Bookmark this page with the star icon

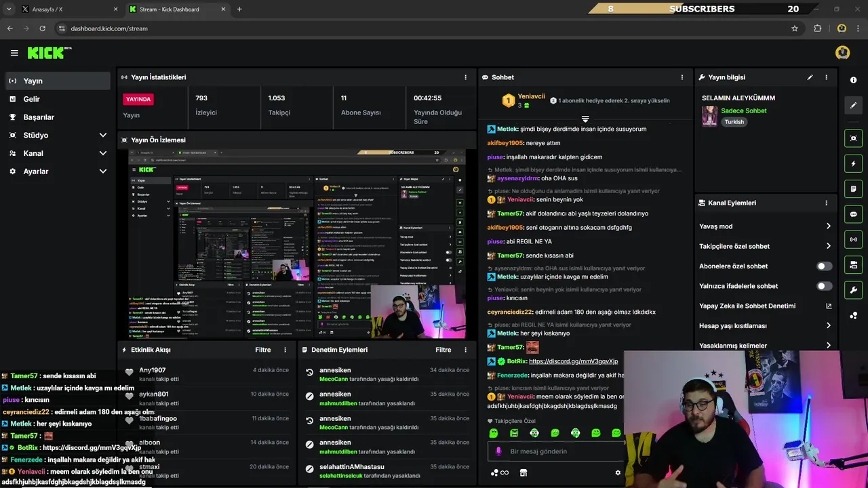[795, 28]
